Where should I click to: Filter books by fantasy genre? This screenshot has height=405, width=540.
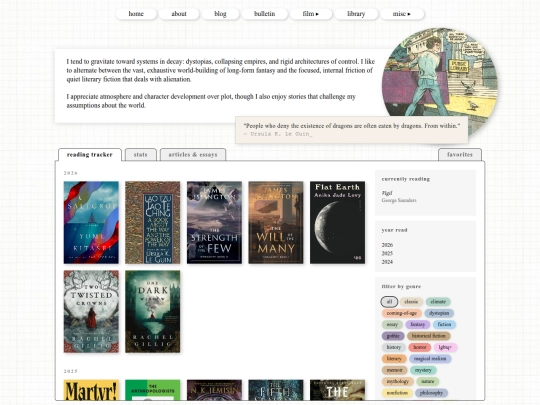click(417, 324)
